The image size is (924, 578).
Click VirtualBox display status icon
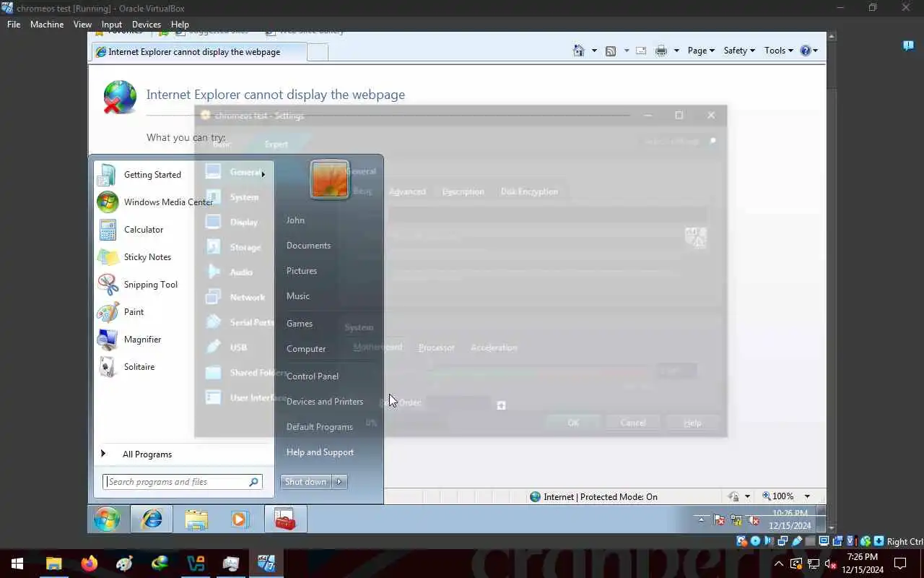[824, 541]
